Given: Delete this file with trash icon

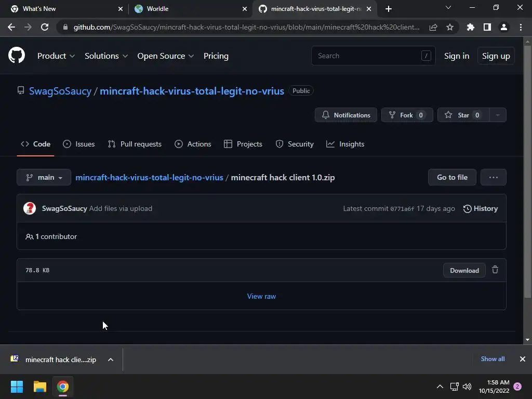Looking at the screenshot, I should click(x=495, y=270).
